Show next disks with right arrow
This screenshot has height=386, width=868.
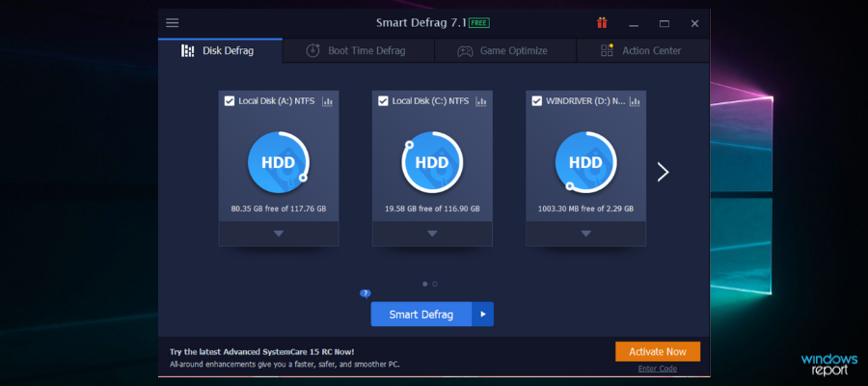(663, 172)
